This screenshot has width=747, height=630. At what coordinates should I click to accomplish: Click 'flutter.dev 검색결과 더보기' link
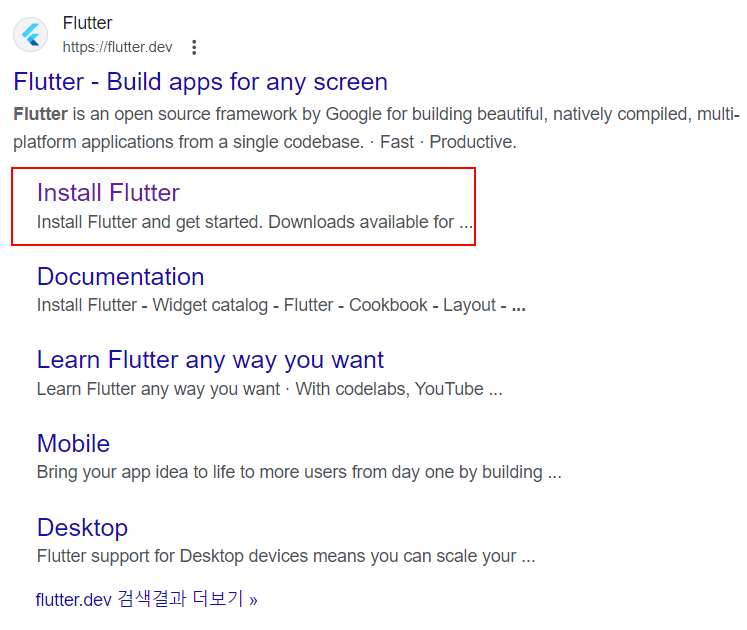(146, 599)
